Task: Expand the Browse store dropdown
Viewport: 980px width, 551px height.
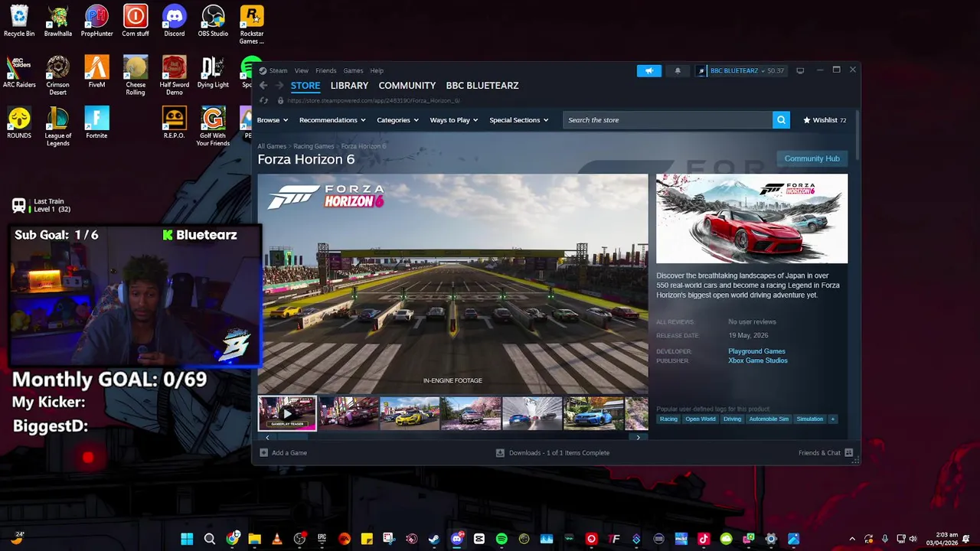Action: [x=273, y=120]
